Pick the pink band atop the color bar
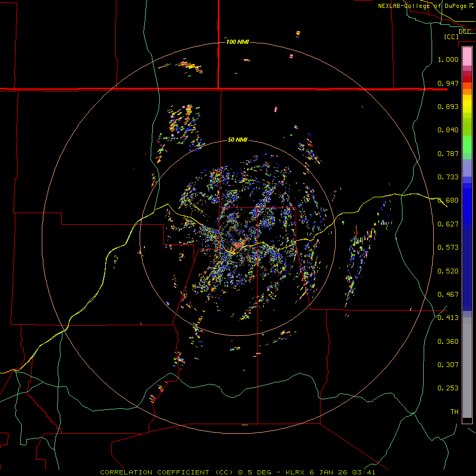 click(x=467, y=56)
